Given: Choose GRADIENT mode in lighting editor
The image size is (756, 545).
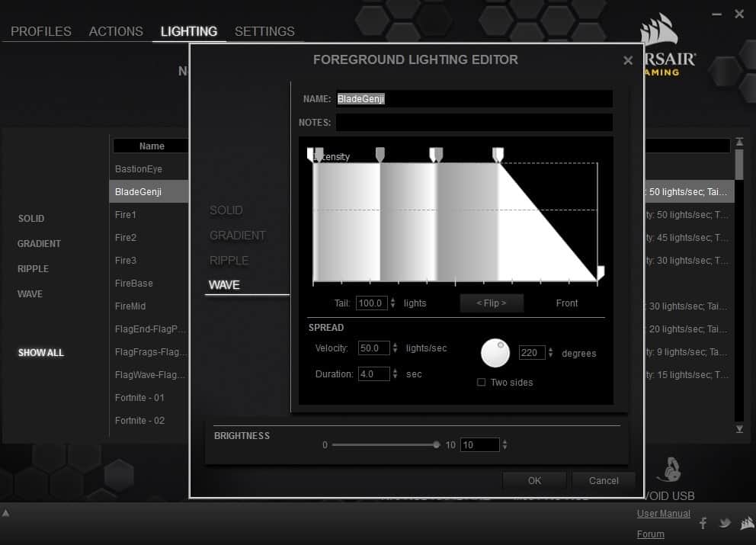Looking at the screenshot, I should pos(237,236).
